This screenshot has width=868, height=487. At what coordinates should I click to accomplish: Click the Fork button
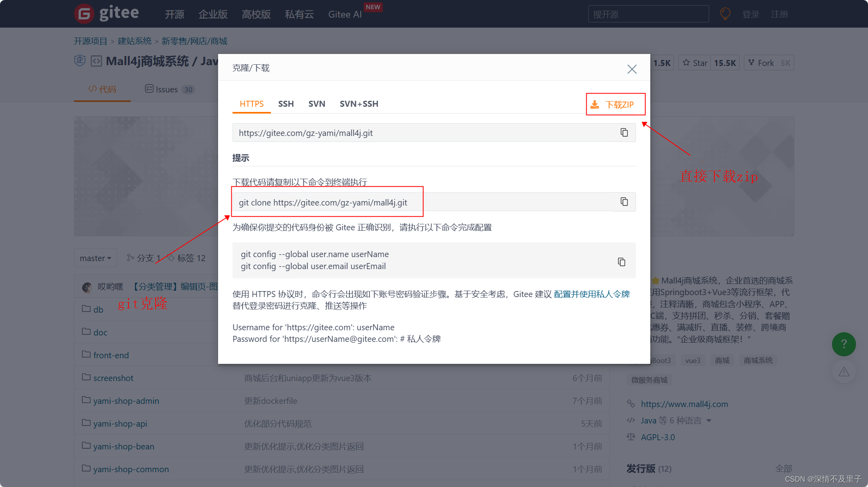point(760,63)
